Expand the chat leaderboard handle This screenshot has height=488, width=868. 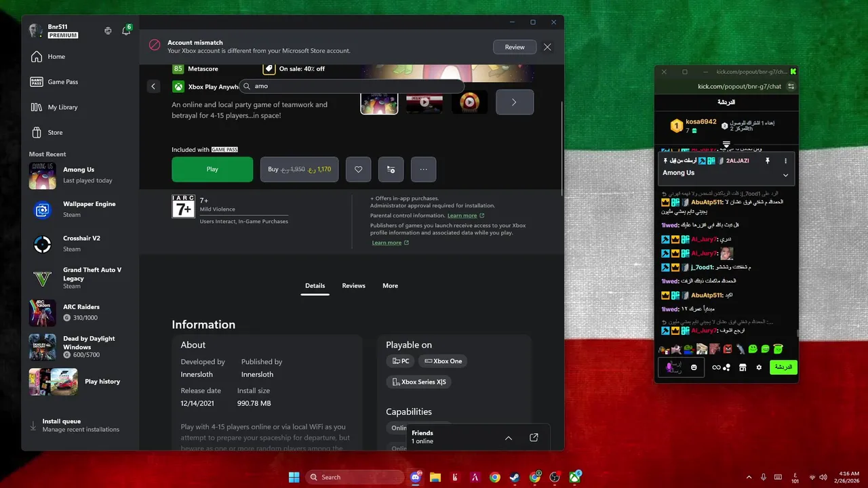pos(726,144)
